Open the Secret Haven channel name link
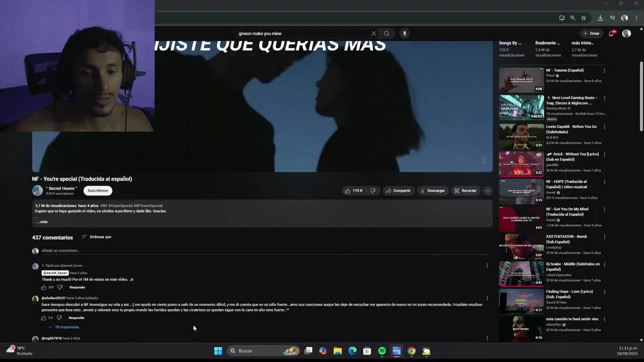 [x=61, y=189]
